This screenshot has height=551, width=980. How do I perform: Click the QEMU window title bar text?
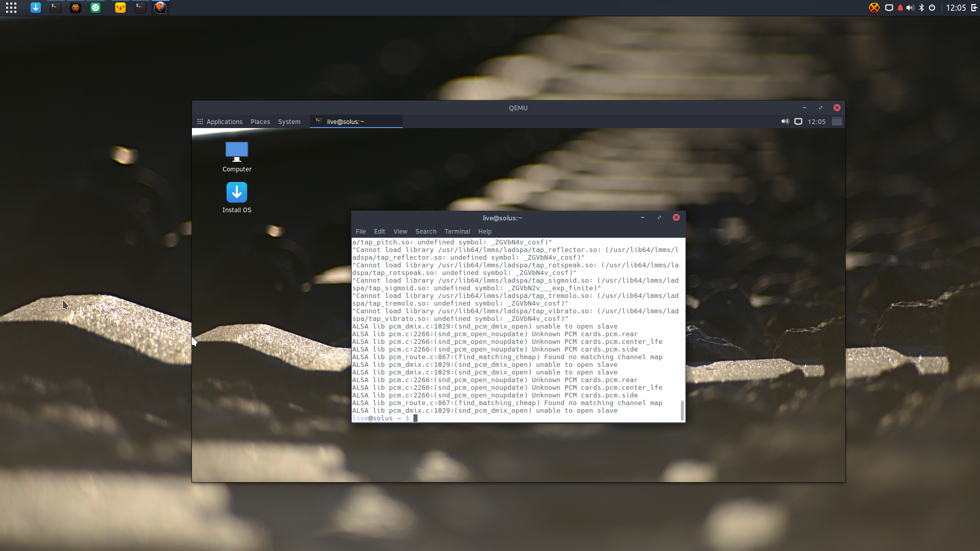518,108
